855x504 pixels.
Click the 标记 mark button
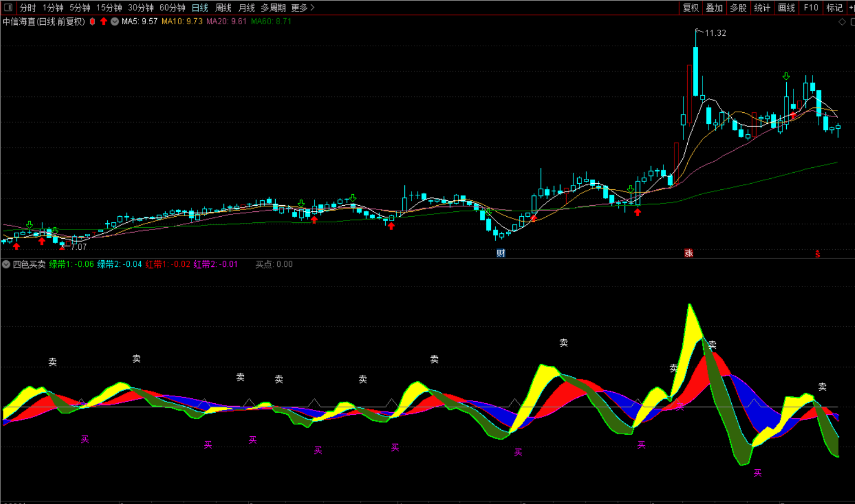[x=835, y=8]
